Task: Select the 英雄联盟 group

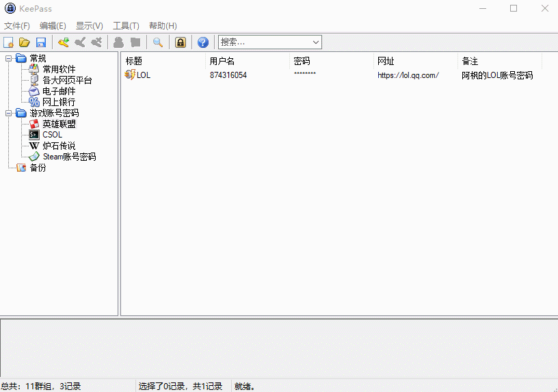Action: 59,124
